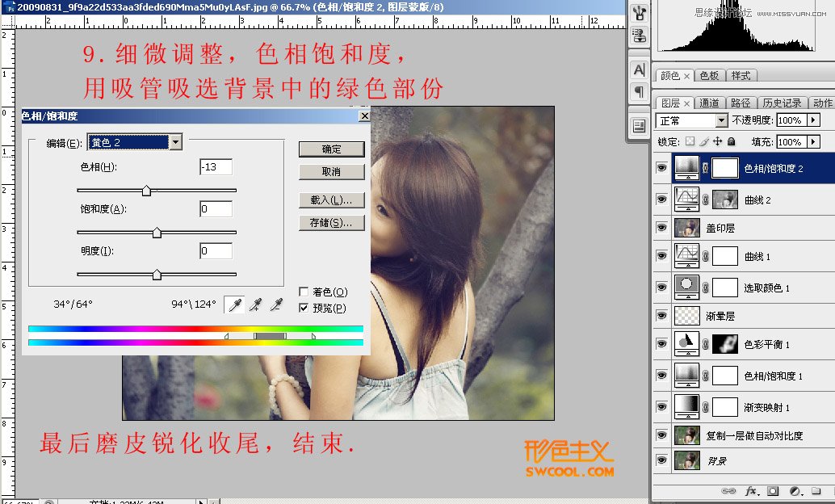Click the link layers icon
Screen dimensions: 835x504
click(728, 490)
